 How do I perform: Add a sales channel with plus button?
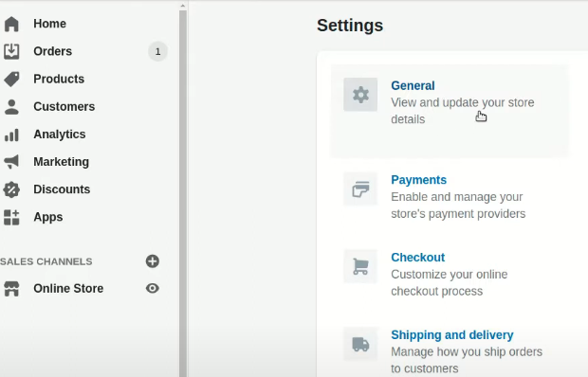click(153, 261)
